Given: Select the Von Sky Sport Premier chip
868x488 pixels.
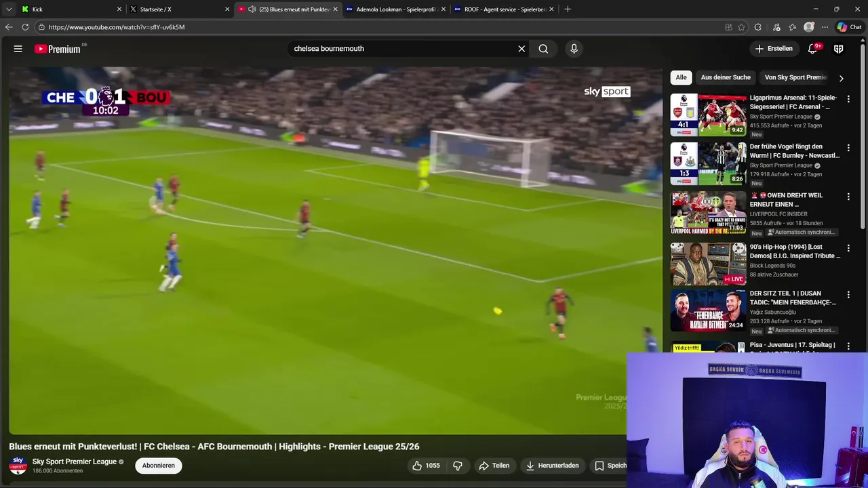Looking at the screenshot, I should [795, 77].
